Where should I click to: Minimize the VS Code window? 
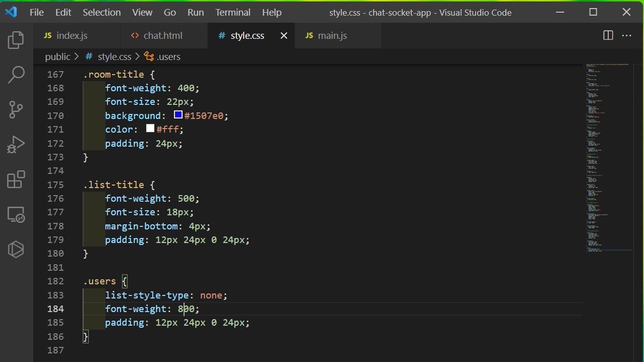coord(560,12)
